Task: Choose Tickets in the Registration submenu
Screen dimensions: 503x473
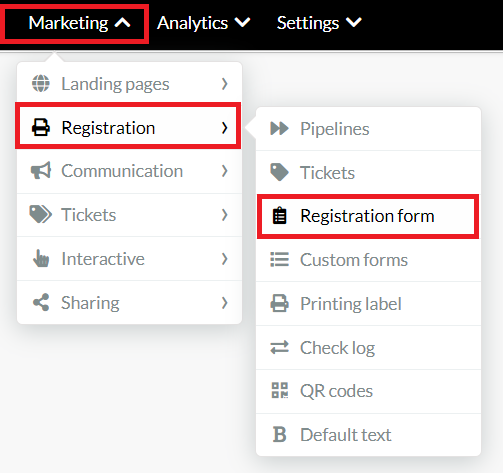Action: pos(368,172)
